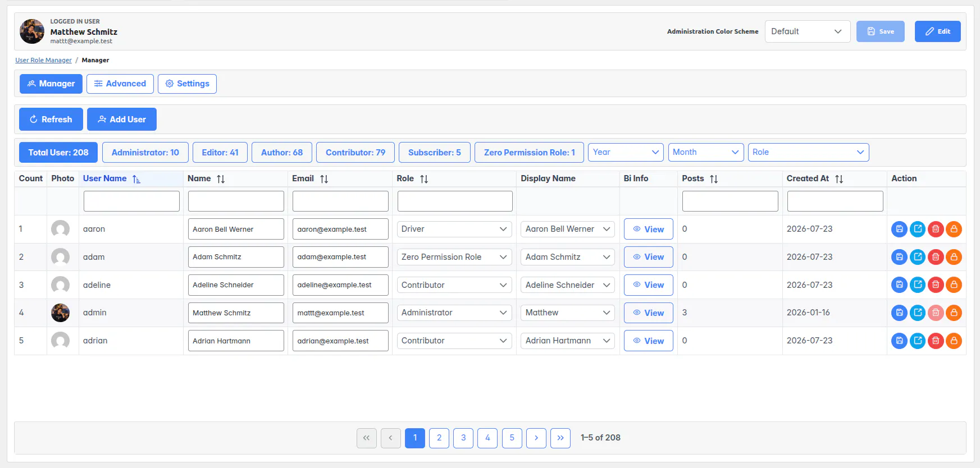980x468 pixels.
Task: Click the Add User button
Action: click(x=122, y=120)
